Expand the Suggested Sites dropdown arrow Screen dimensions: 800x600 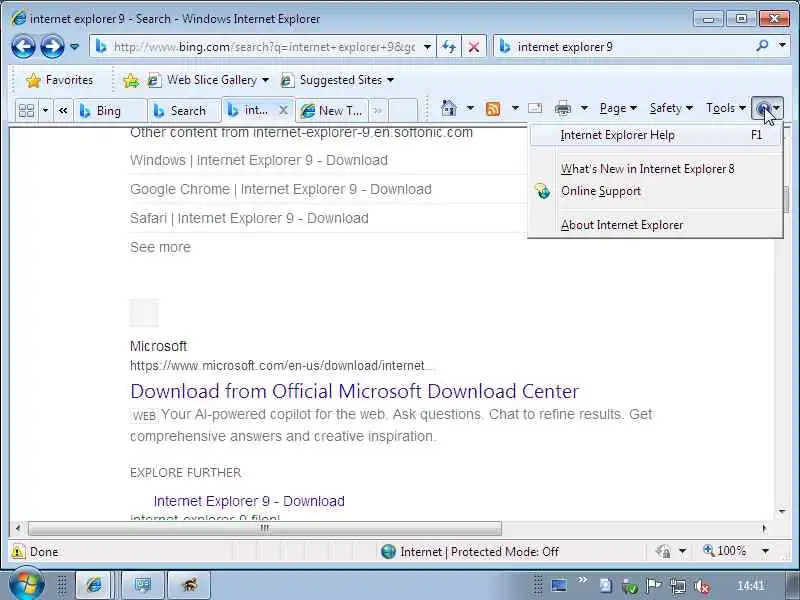pos(391,80)
